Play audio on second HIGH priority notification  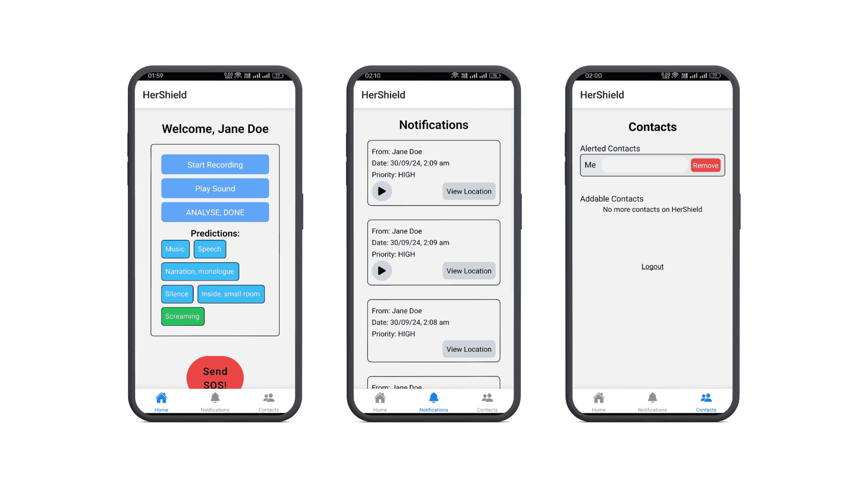[381, 271]
